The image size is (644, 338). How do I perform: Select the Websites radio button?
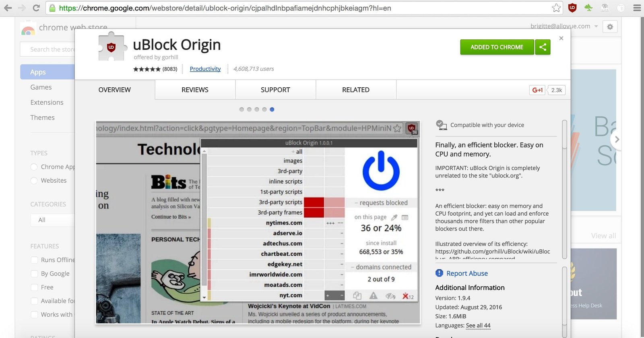34,181
